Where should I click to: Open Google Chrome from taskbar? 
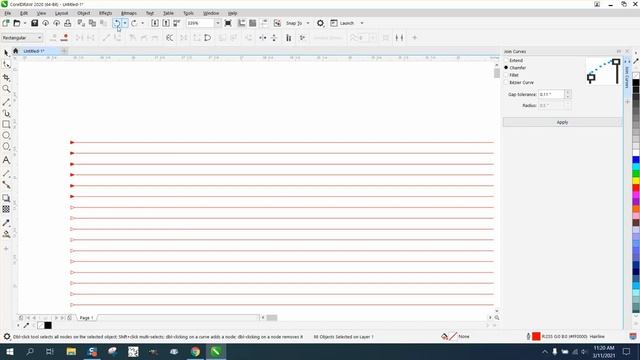pos(195,351)
